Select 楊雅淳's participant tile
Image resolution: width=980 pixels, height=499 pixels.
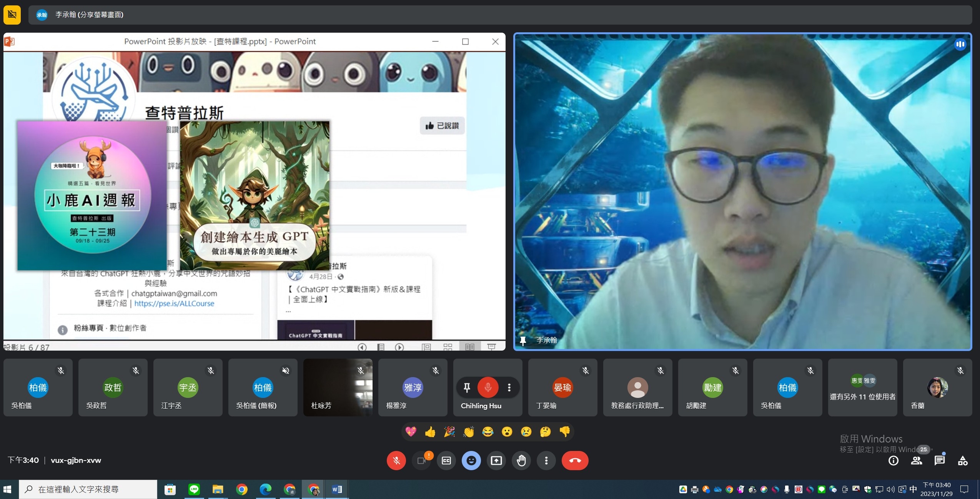click(x=413, y=388)
